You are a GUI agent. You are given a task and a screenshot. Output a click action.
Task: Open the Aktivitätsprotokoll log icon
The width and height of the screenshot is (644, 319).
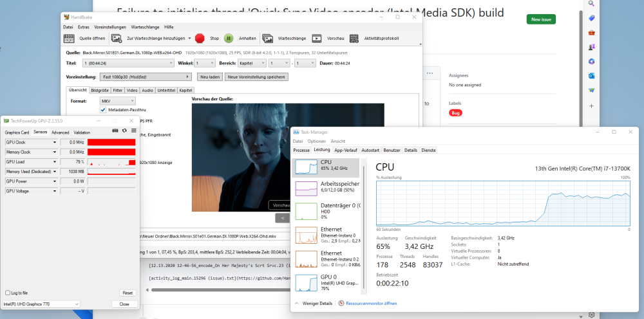(x=354, y=39)
